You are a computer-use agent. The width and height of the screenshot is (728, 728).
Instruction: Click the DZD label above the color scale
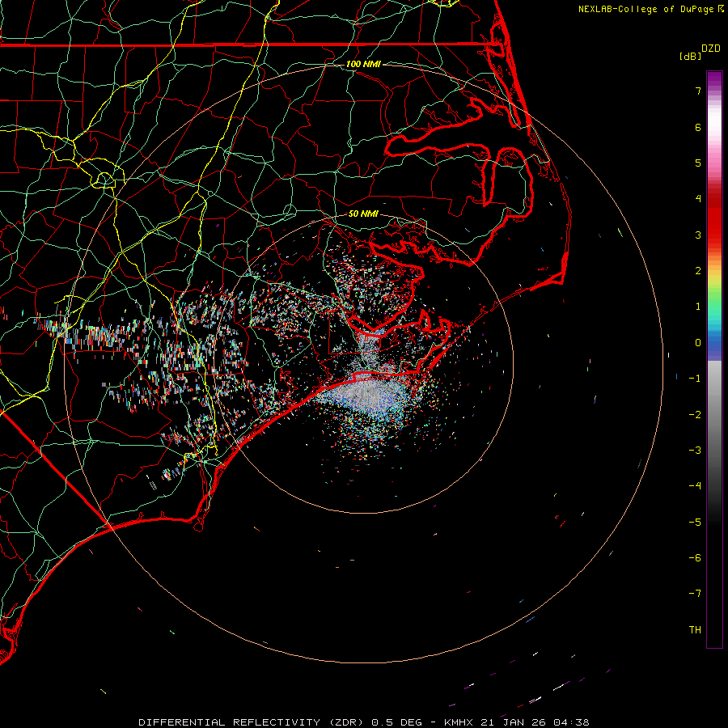(x=710, y=49)
